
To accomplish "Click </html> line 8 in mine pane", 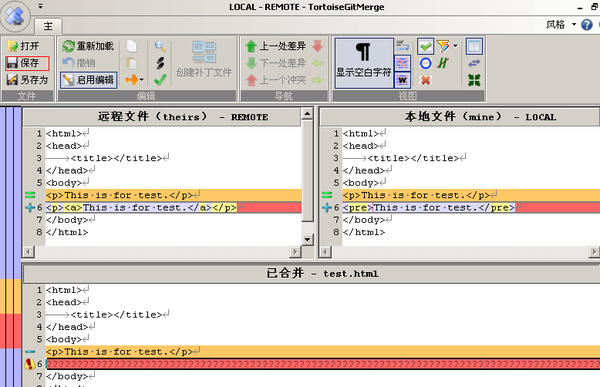I will coord(471,232).
